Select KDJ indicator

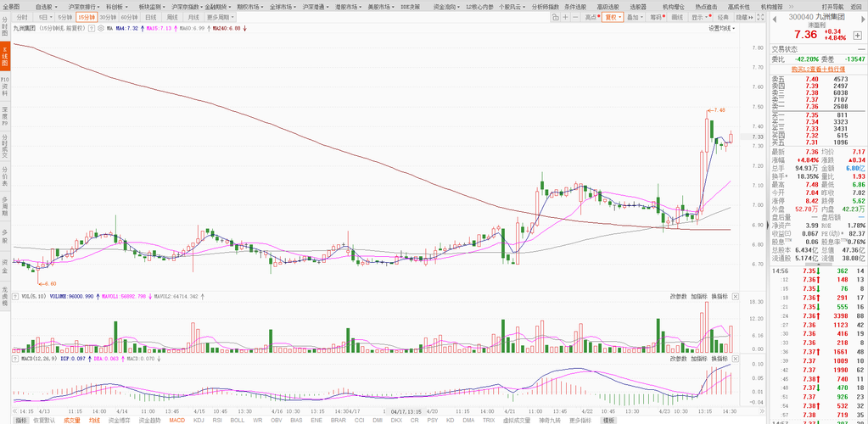point(199,420)
